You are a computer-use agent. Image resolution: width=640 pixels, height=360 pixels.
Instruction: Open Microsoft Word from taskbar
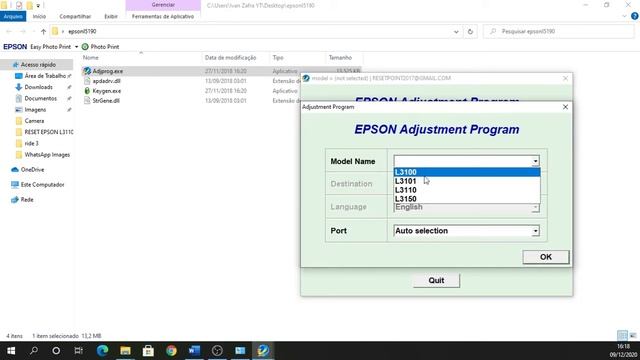pos(194,351)
